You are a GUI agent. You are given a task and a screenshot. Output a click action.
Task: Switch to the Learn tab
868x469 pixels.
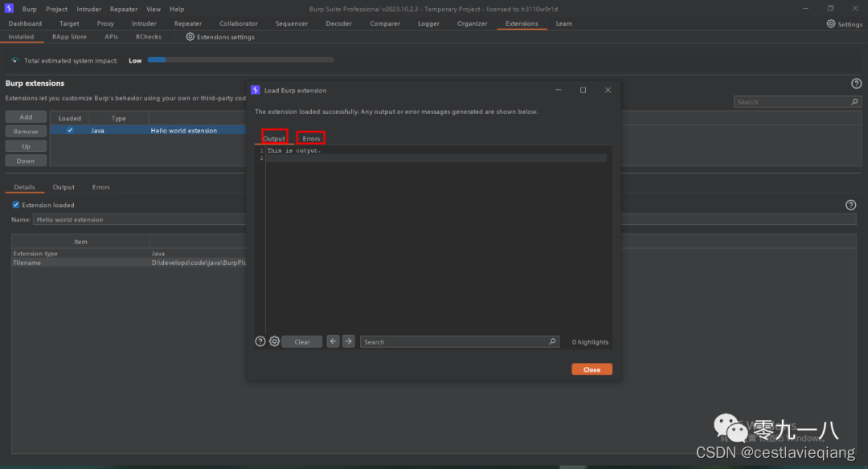[x=564, y=24]
